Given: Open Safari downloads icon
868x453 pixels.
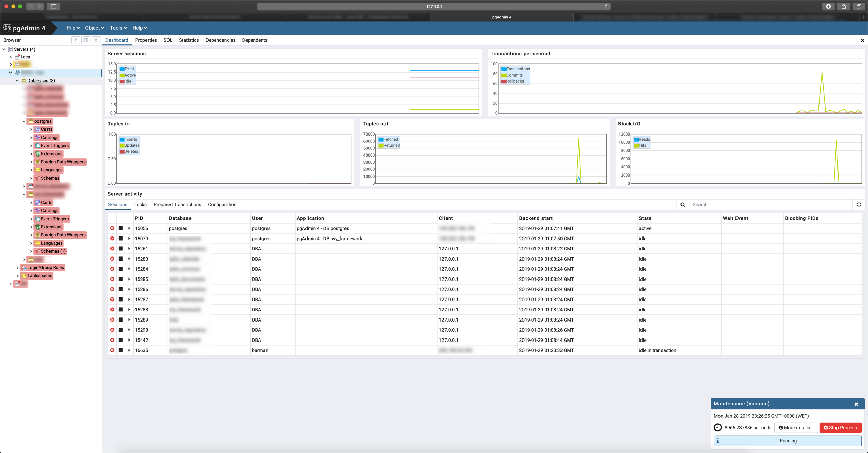Looking at the screenshot, I should (x=828, y=6).
